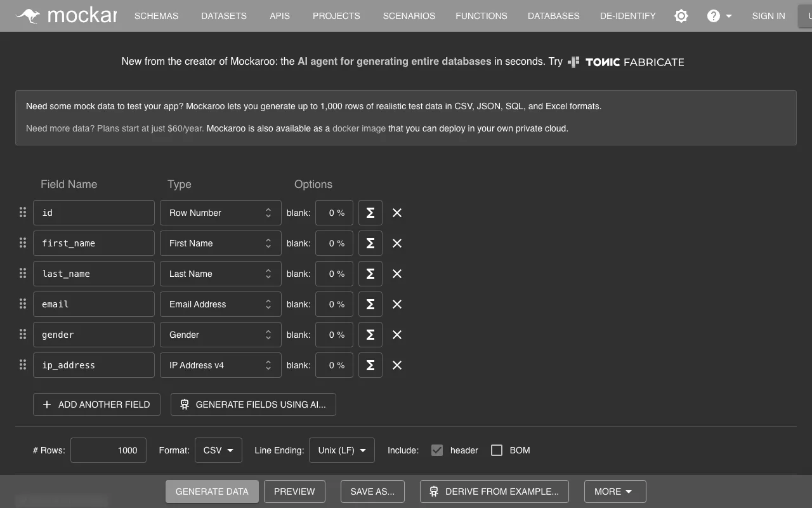The image size is (812, 508).
Task: Remove the email field with its X
Action: 397,304
